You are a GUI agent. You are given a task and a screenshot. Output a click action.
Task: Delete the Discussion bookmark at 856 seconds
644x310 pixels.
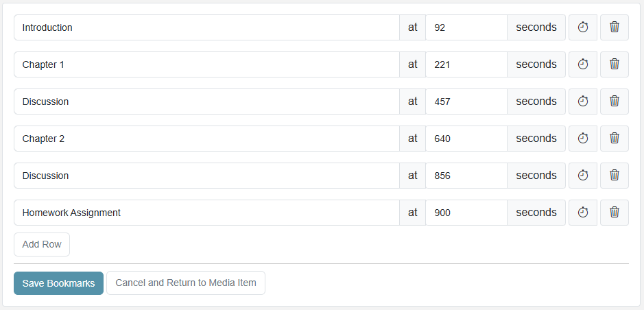click(615, 176)
